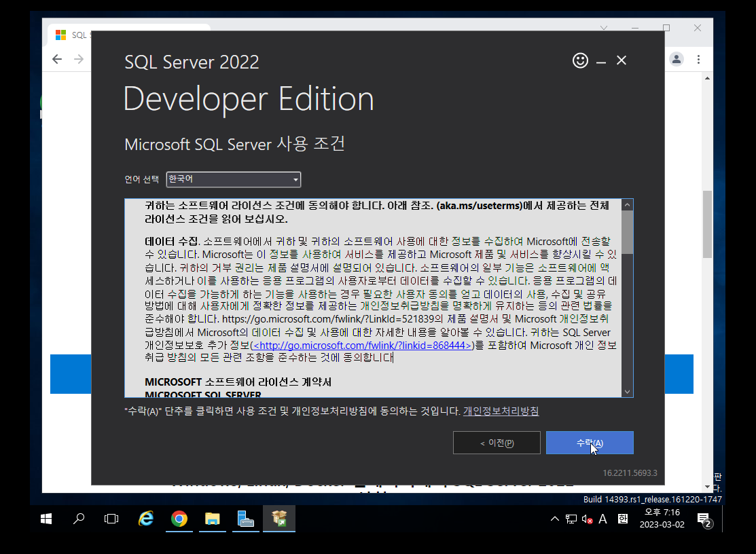
Task: Click the license text scrollbar thumb
Action: (627, 232)
